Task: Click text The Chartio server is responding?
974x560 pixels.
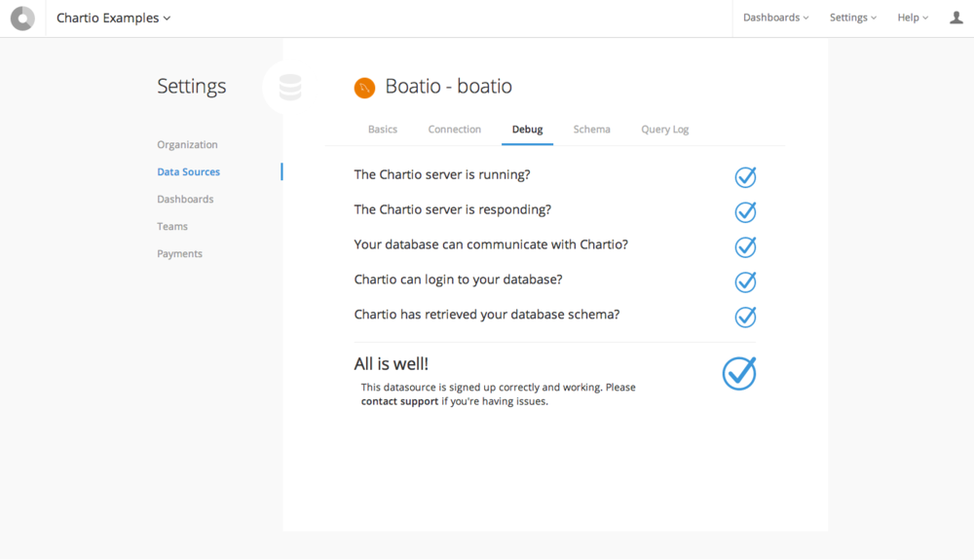Action: point(453,209)
